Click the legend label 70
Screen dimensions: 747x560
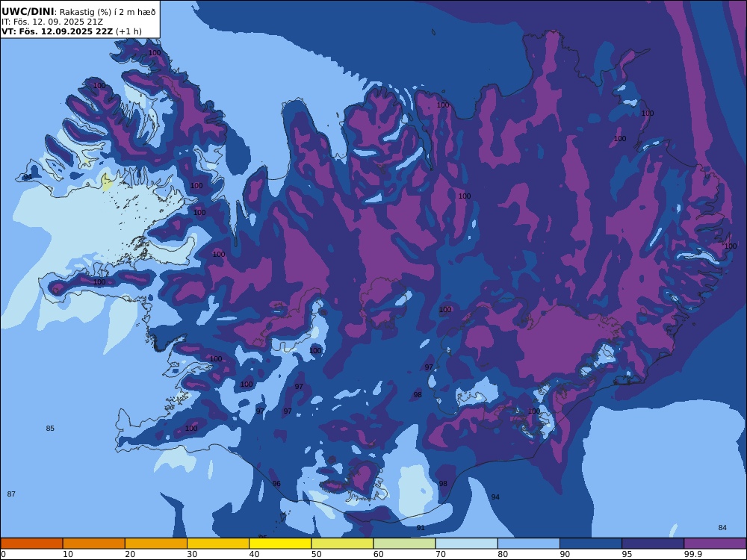(441, 554)
